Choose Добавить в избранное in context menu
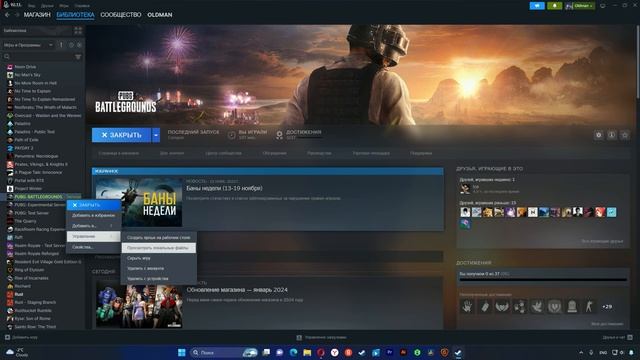Screen dimensions: 640x360 (x=93, y=216)
